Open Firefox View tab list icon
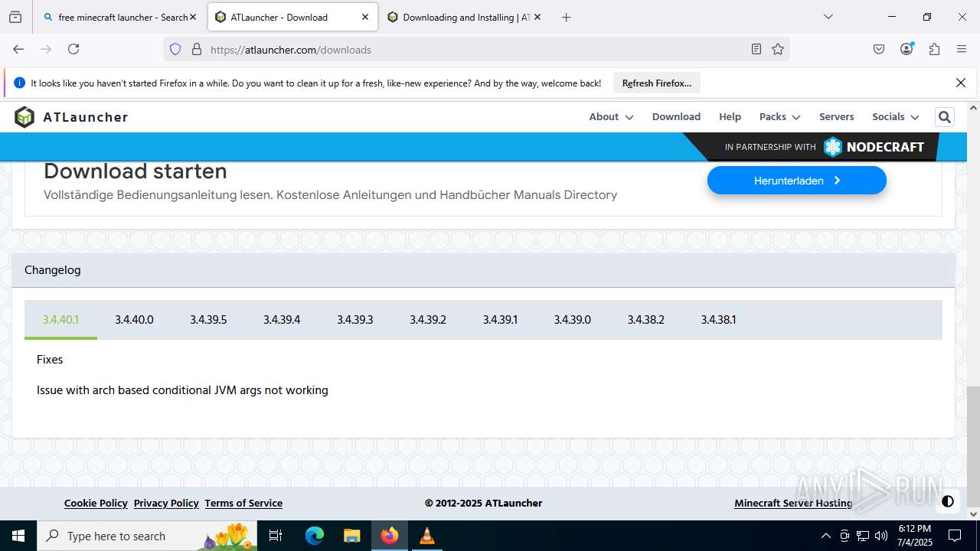 click(15, 17)
